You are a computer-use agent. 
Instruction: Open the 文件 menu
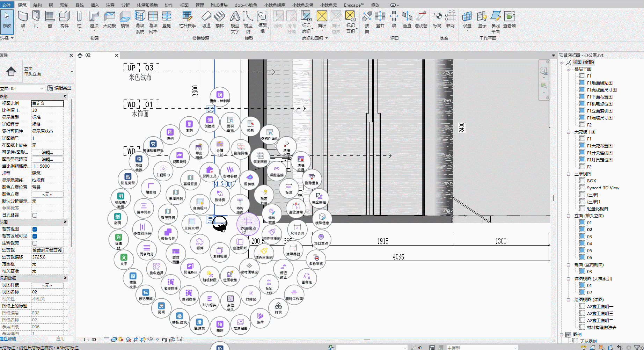point(7,5)
